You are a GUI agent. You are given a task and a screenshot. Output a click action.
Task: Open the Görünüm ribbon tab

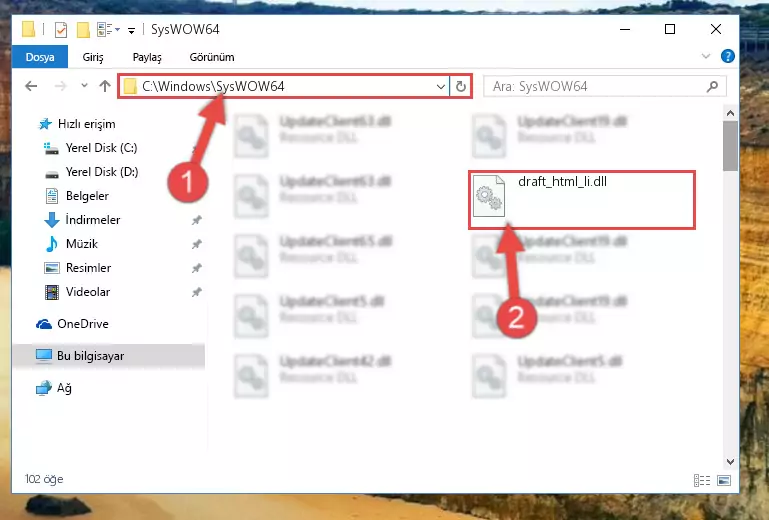[x=212, y=57]
